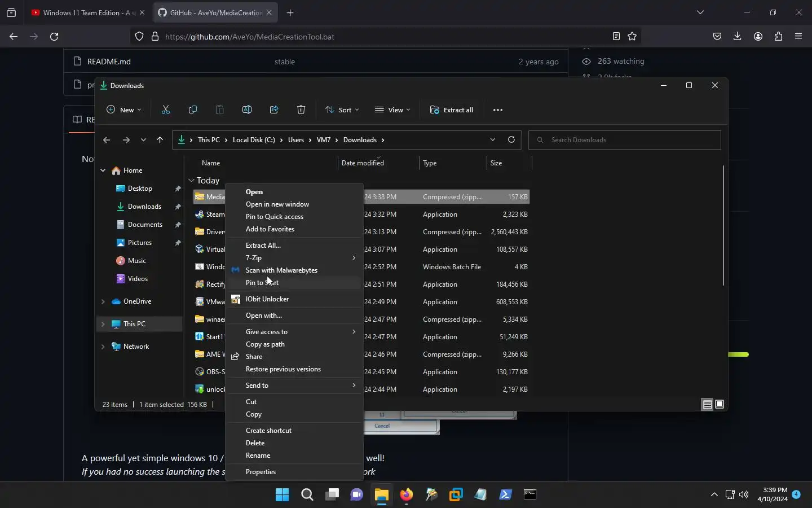Click the Copy icon in Explorer toolbar

point(193,110)
